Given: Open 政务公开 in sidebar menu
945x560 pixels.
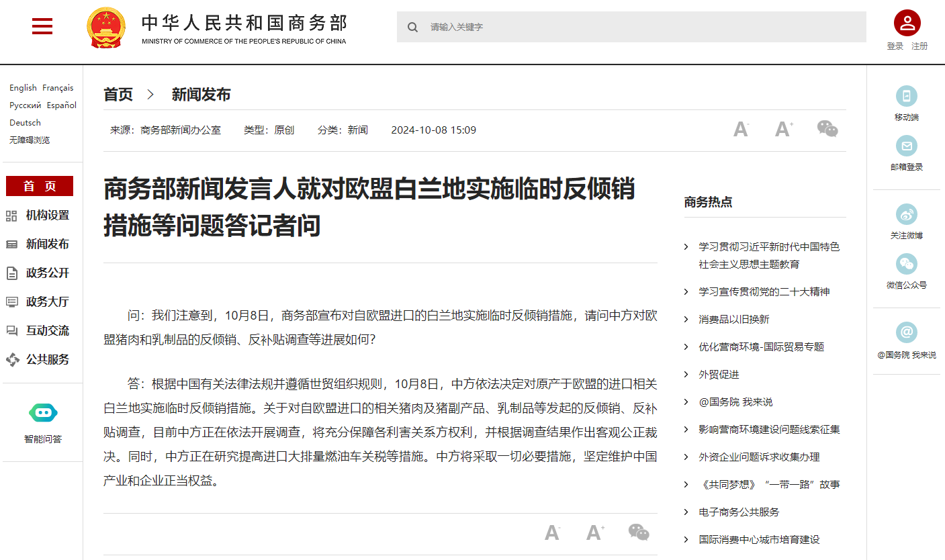Looking at the screenshot, I should (x=48, y=273).
